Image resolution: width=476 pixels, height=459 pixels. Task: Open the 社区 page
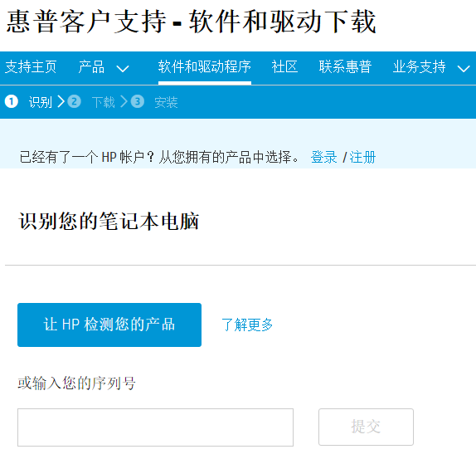(x=284, y=67)
